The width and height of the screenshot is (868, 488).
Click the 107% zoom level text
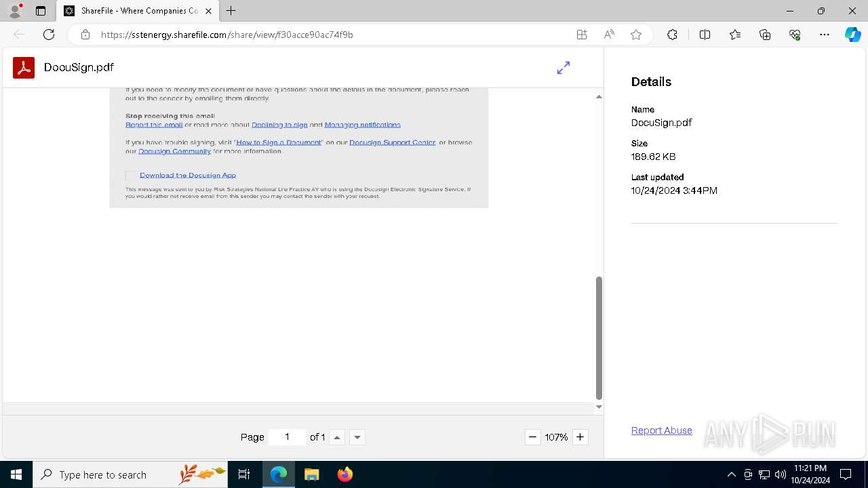click(556, 437)
